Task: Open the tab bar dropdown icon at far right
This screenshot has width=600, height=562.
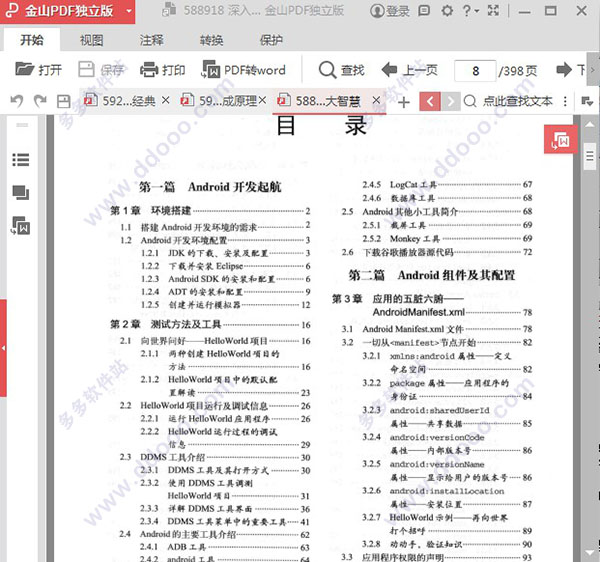Action: (x=587, y=101)
